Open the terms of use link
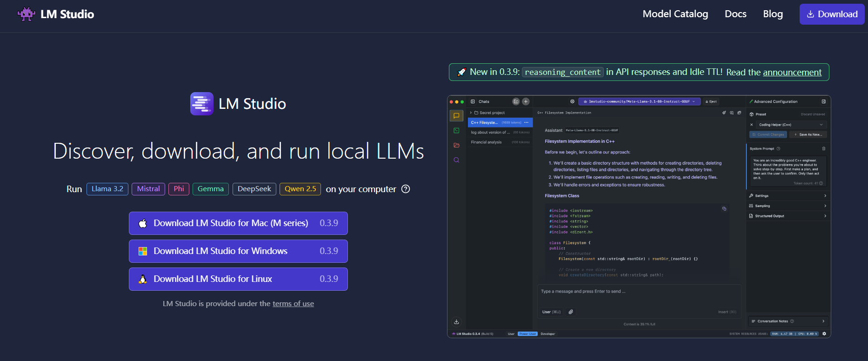 point(293,304)
